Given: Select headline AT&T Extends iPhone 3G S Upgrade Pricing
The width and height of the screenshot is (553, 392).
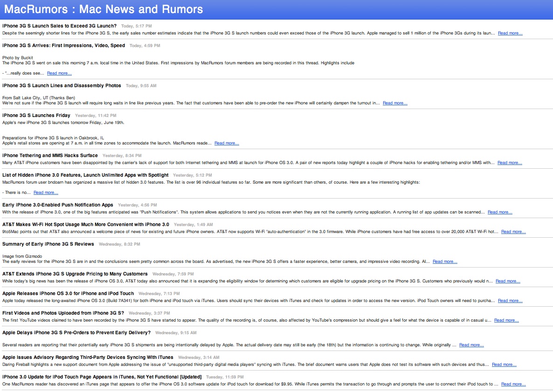Looking at the screenshot, I should pos(75,274).
